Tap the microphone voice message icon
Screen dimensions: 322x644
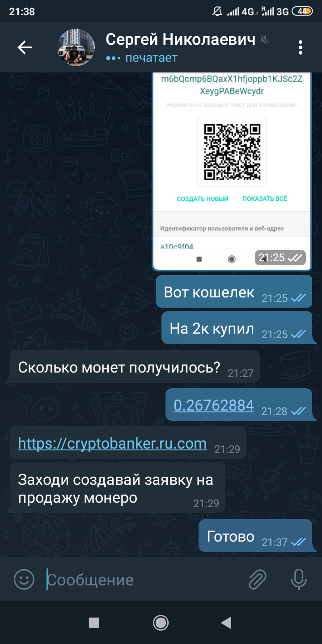click(x=298, y=580)
